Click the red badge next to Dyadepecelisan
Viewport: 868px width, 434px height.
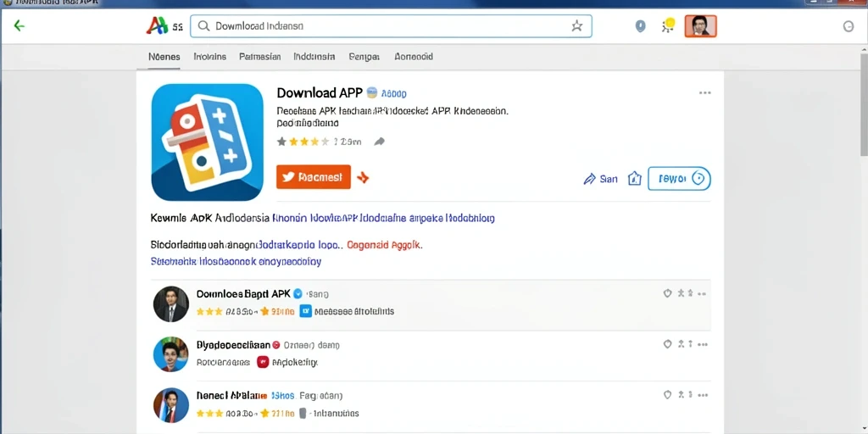tap(276, 345)
